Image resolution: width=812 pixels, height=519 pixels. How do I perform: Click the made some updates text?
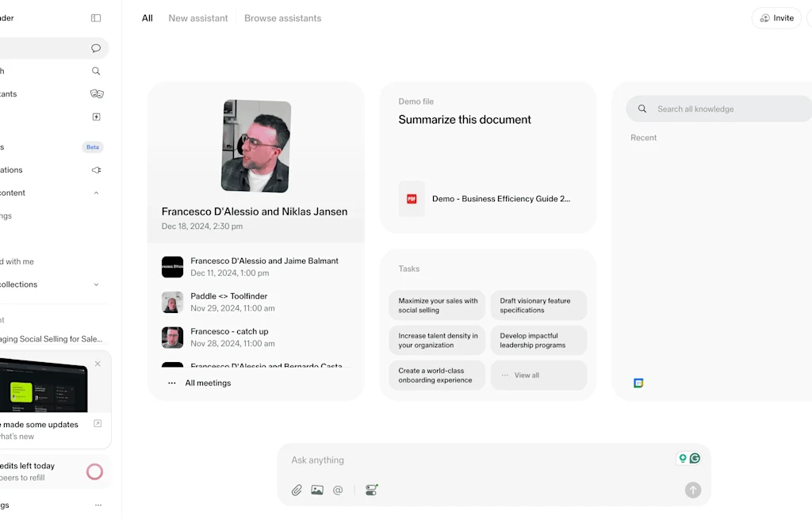(x=40, y=424)
